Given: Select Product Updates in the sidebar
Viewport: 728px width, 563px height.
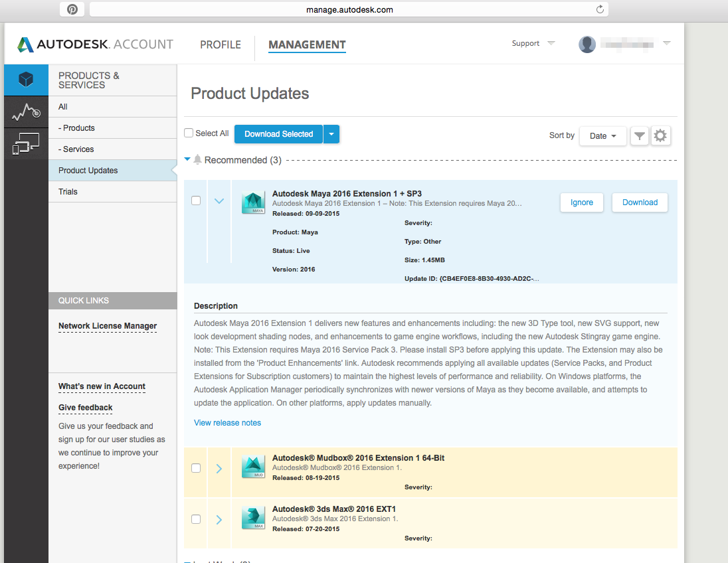Looking at the screenshot, I should click(113, 171).
